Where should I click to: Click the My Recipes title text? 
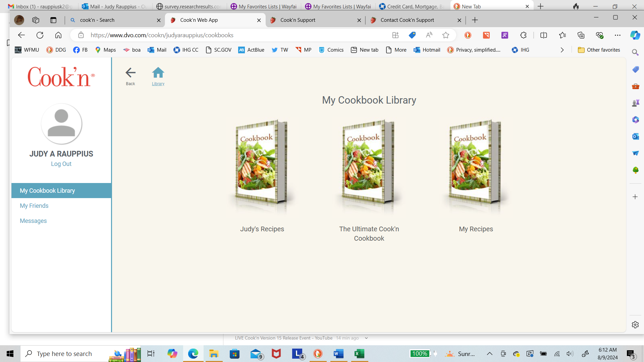coord(476,229)
